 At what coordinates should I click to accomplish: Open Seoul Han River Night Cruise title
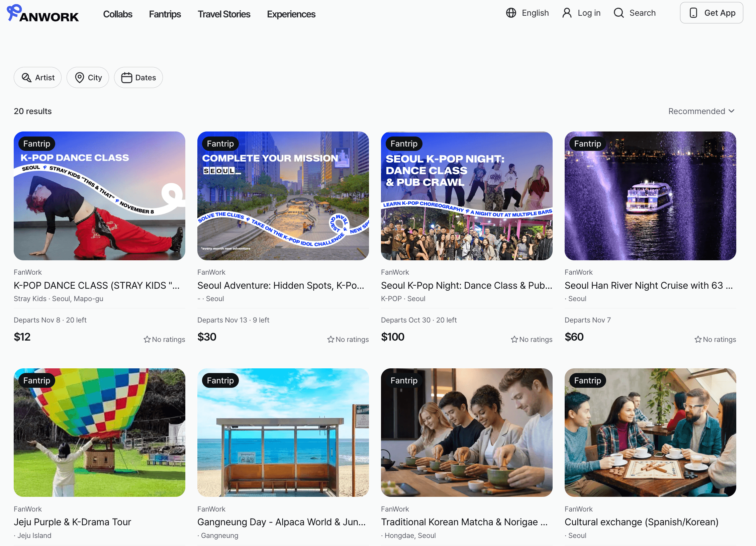[649, 285]
